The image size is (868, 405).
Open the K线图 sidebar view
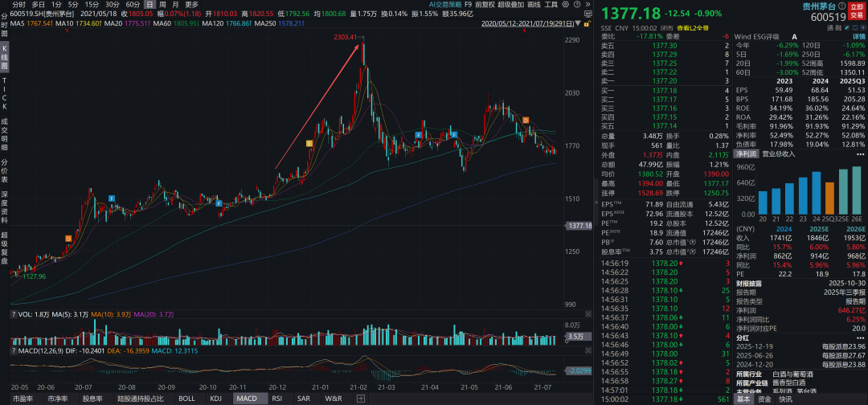pyautogui.click(x=5, y=57)
